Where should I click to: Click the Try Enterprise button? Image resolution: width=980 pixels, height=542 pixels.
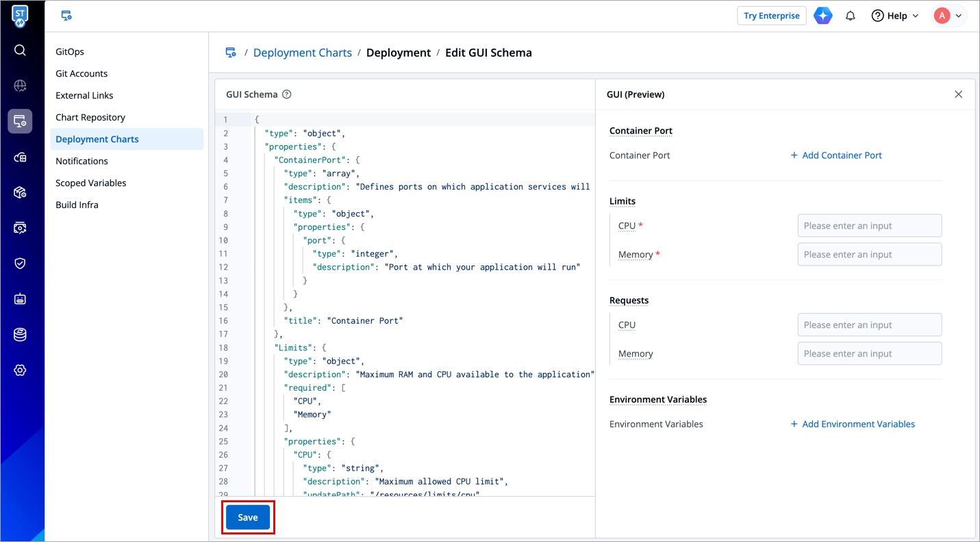click(x=771, y=16)
